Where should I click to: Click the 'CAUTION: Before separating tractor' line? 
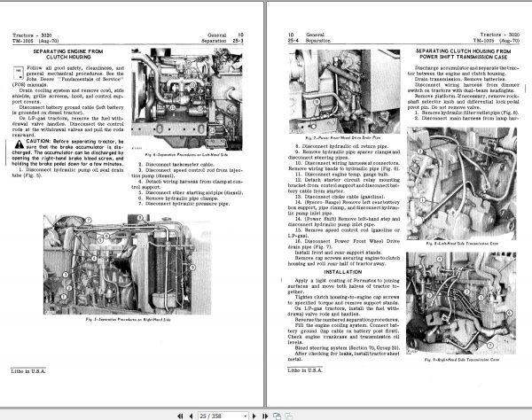click(x=74, y=142)
